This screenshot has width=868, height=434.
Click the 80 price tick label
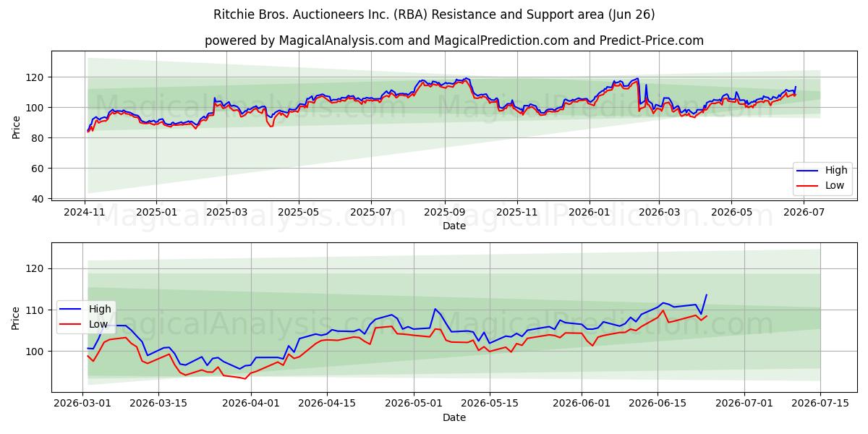coord(39,138)
